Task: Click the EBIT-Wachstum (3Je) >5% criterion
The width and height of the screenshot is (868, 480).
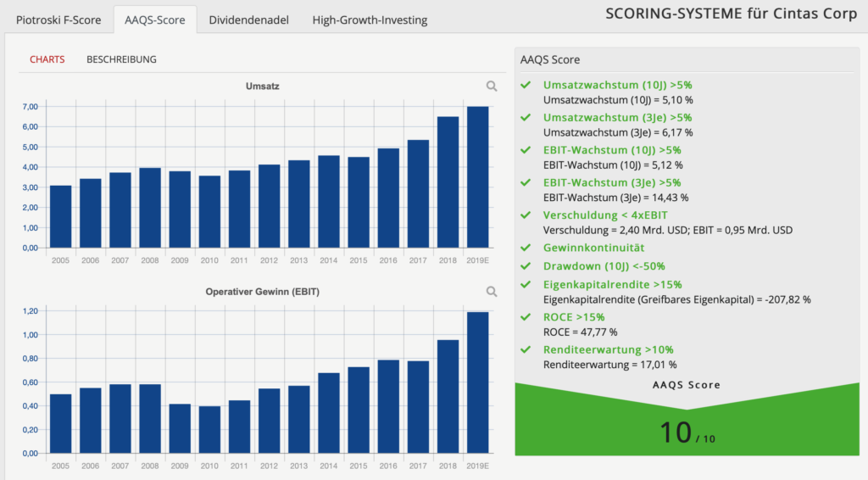Action: pos(612,182)
